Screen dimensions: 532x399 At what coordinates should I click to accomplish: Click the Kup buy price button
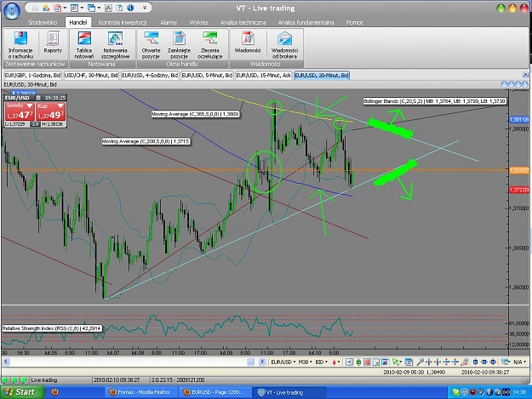pos(51,112)
